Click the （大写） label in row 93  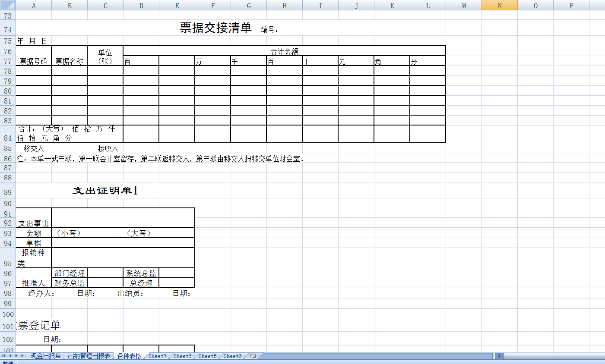point(139,233)
